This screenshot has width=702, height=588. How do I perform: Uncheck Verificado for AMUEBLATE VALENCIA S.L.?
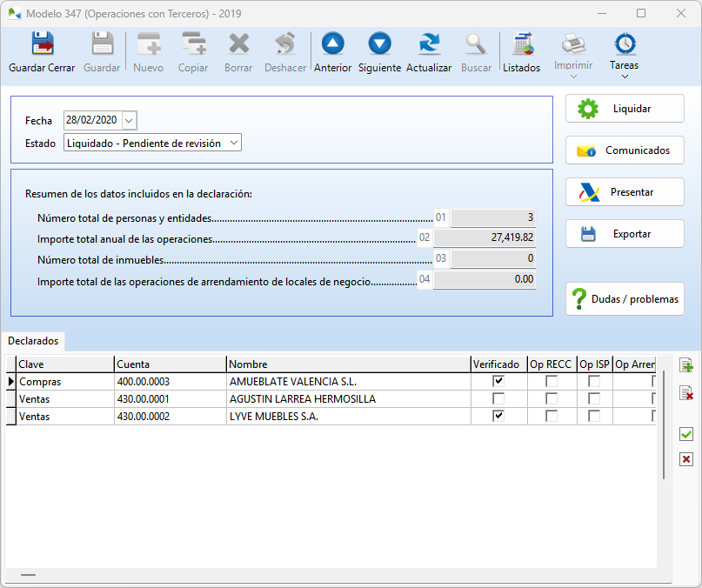498,382
